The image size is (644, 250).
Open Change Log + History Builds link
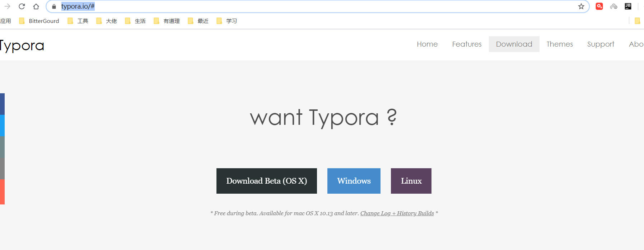pos(397,213)
